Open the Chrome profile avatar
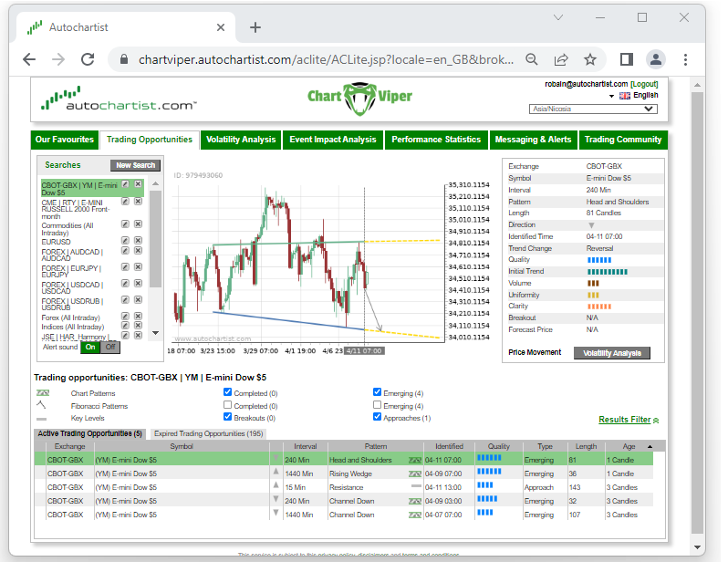The image size is (728, 562). (x=656, y=59)
